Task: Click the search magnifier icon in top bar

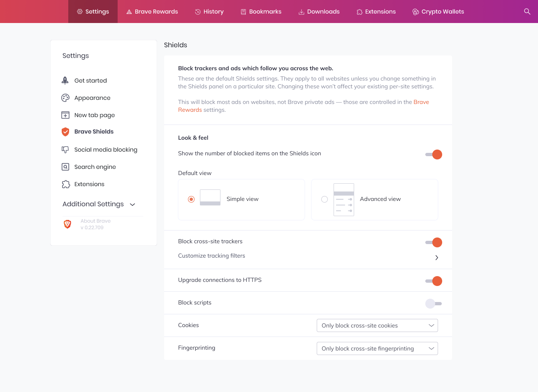Action: point(527,12)
